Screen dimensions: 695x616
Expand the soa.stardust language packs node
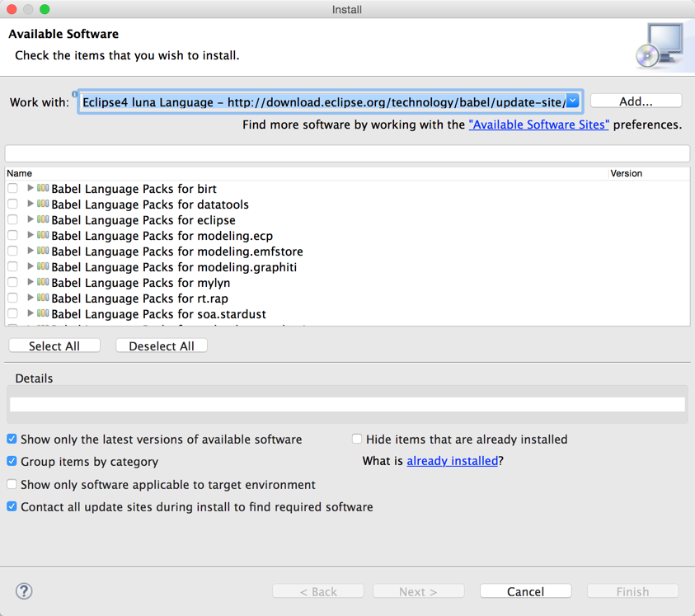click(x=31, y=313)
